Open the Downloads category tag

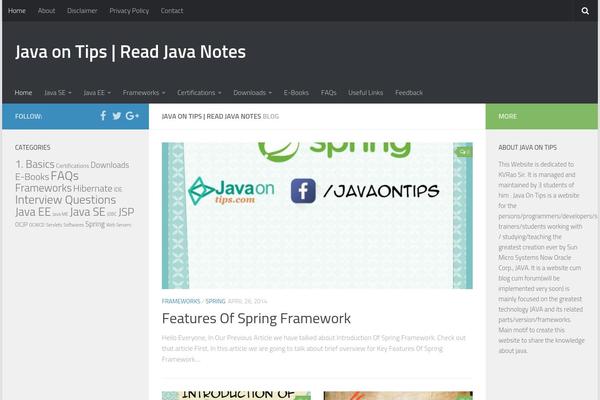pos(109,165)
